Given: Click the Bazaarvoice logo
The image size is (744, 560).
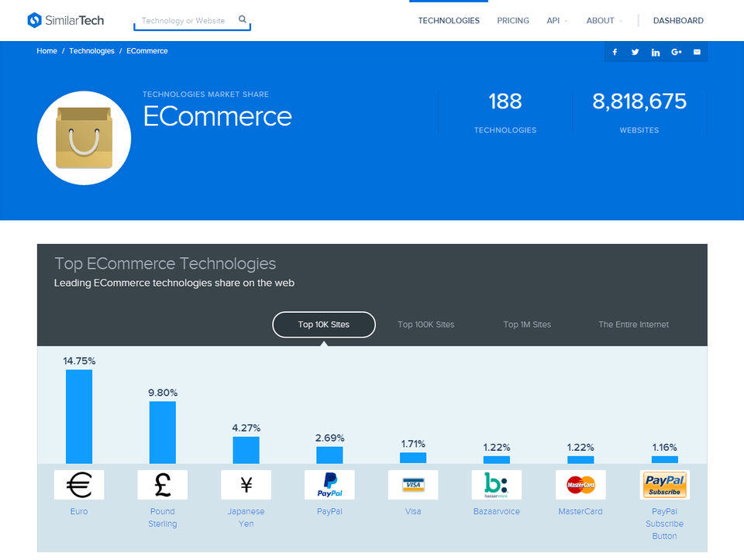Looking at the screenshot, I should point(496,485).
